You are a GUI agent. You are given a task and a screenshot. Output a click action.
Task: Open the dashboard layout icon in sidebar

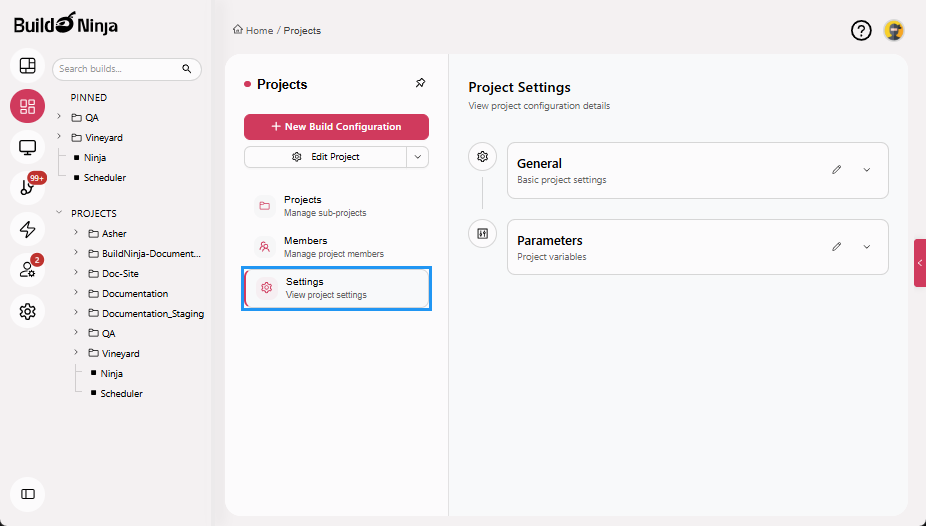point(28,66)
